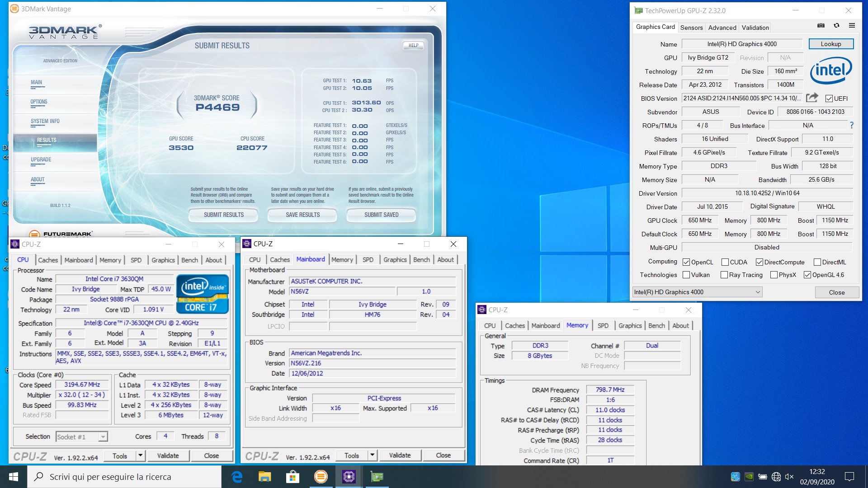This screenshot has width=868, height=488.
Task: Open MAIN in 3DMark sidebar
Action: pos(37,82)
